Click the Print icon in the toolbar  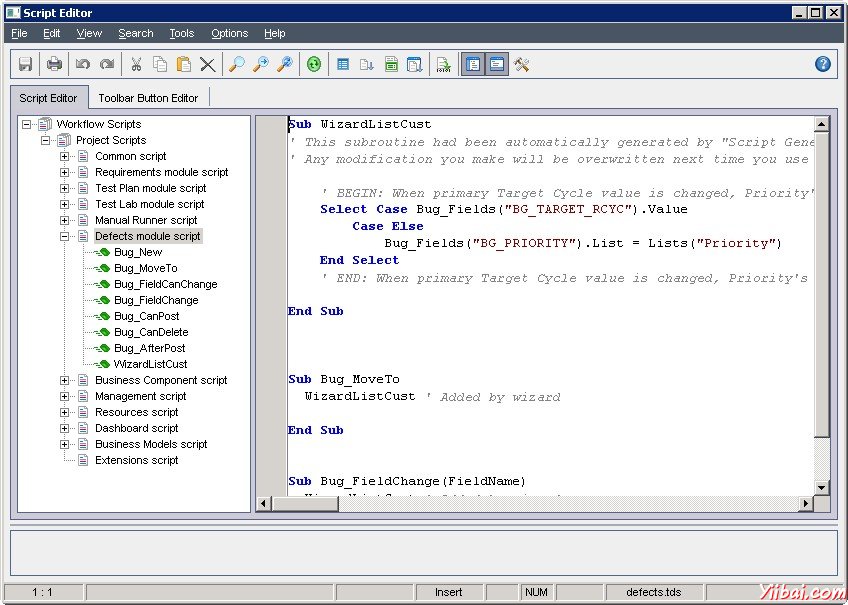[54, 64]
